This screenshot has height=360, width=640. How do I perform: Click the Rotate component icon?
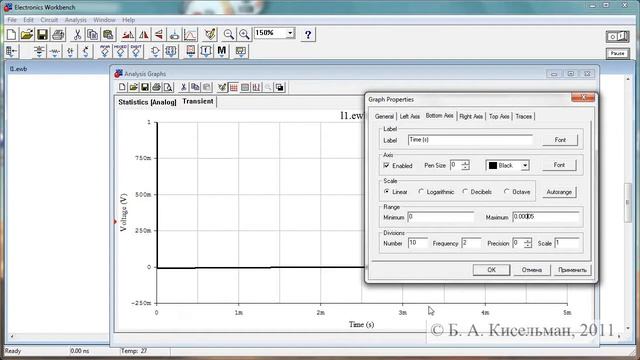point(128,35)
